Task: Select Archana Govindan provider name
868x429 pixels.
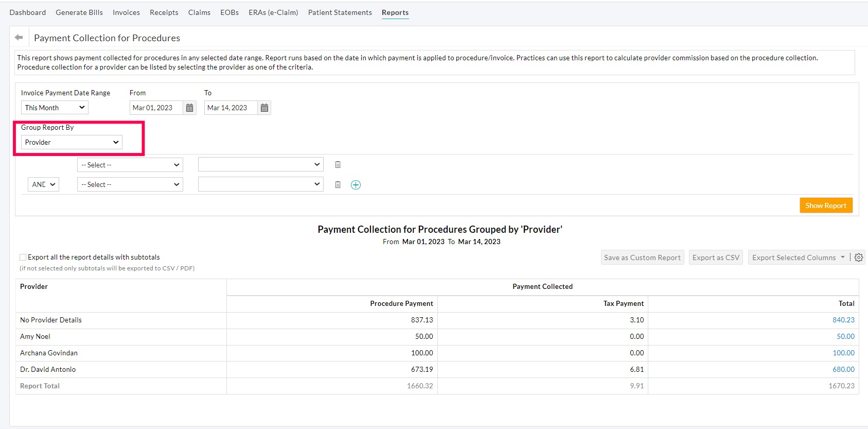Action: pyautogui.click(x=49, y=353)
